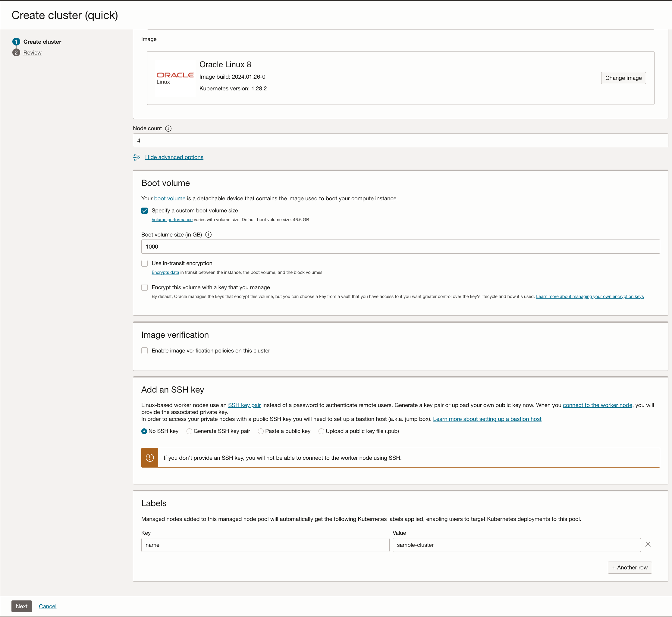Screen dimensions: 672x617
Task: Click the Remove label row X icon
Action: [x=648, y=544]
